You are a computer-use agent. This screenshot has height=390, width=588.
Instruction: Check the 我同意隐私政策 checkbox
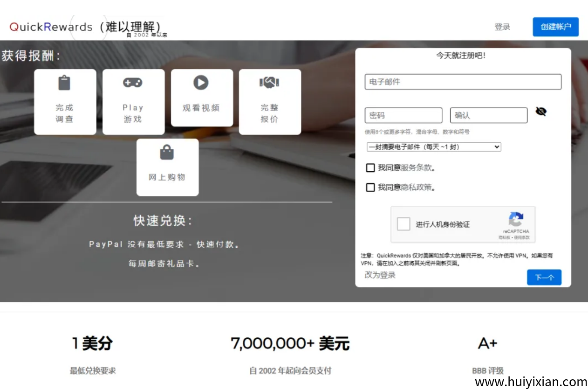[x=370, y=187]
